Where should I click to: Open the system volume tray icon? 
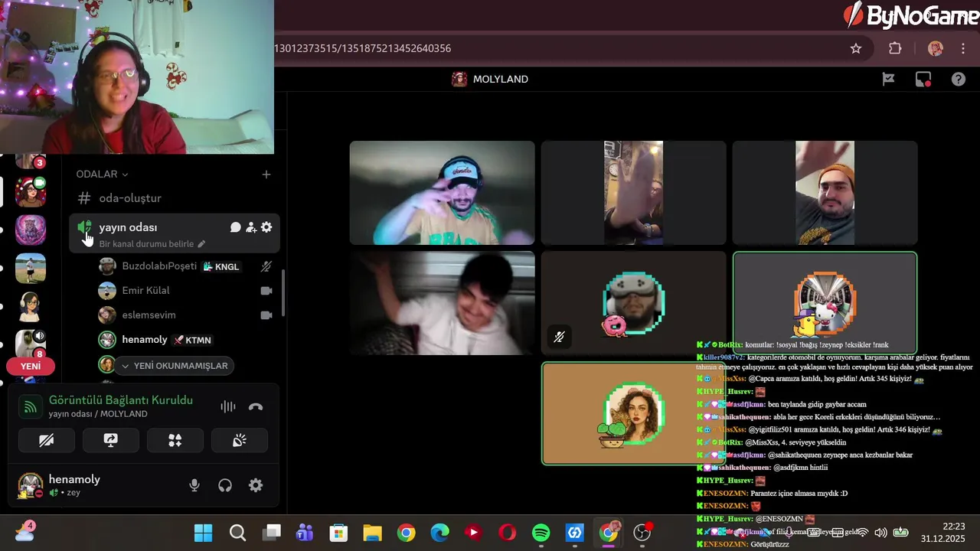pyautogui.click(x=880, y=533)
